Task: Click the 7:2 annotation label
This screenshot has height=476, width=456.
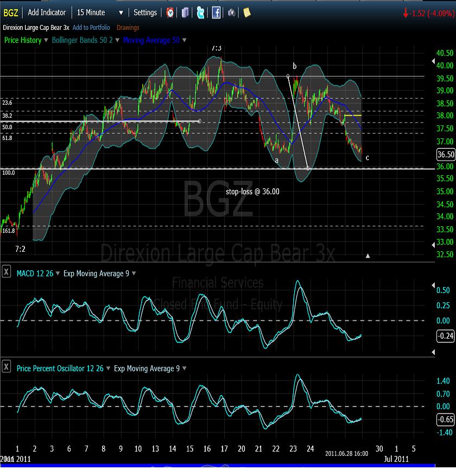Action: click(x=20, y=249)
